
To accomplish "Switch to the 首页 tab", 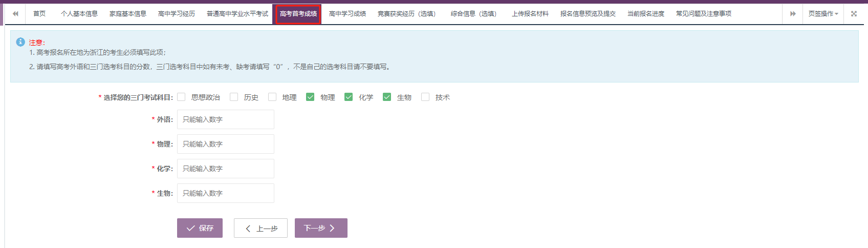I will tap(39, 14).
